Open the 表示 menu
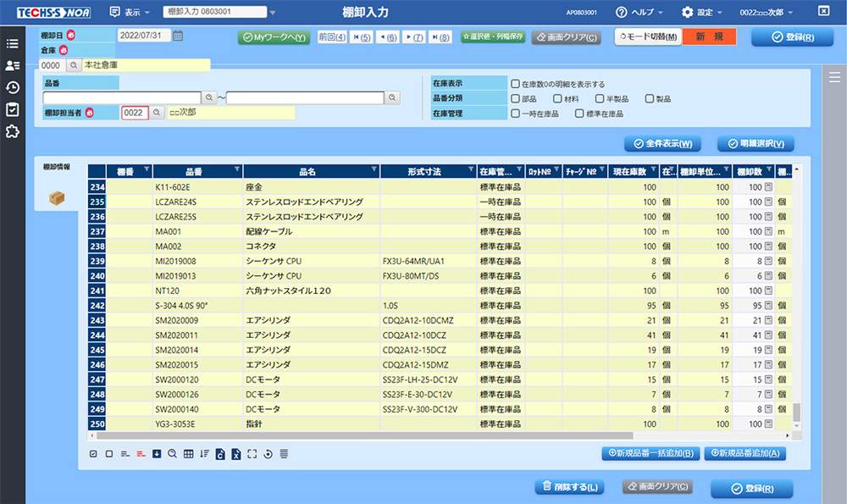This screenshot has height=504, width=847. [130, 12]
